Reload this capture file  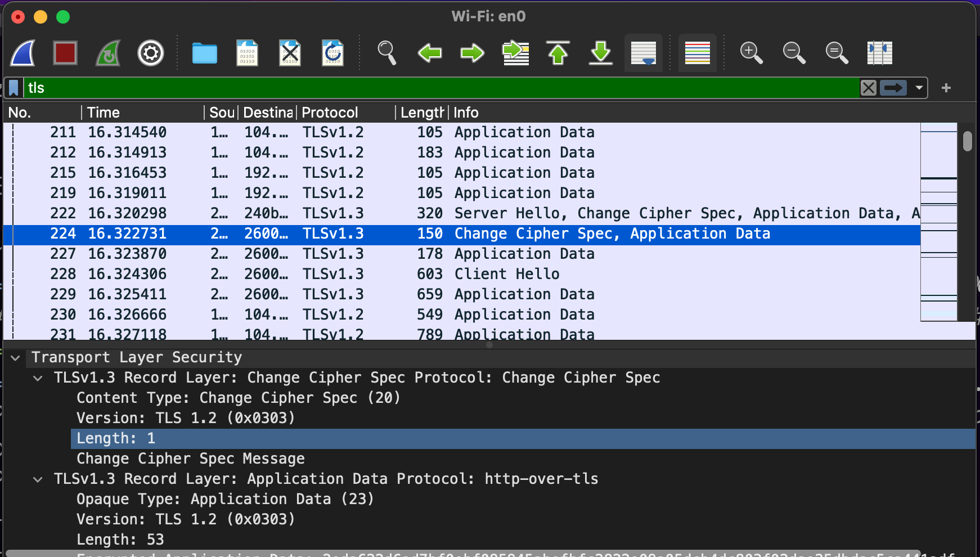pyautogui.click(x=333, y=53)
